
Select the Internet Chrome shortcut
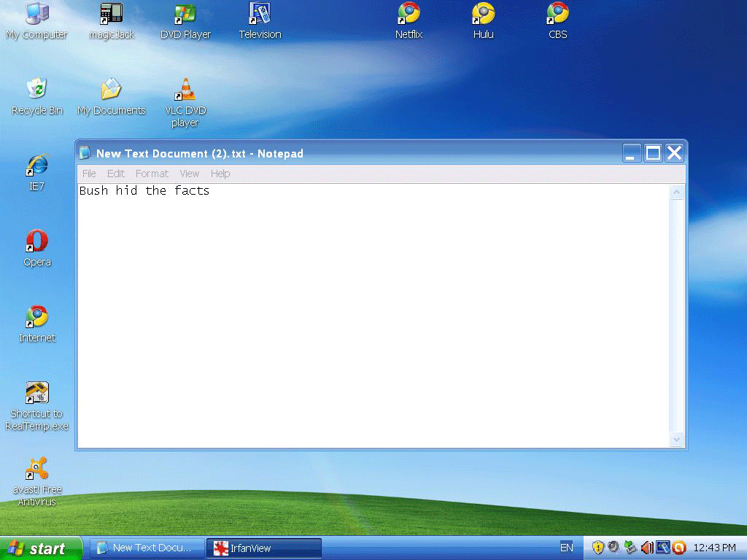[37, 324]
